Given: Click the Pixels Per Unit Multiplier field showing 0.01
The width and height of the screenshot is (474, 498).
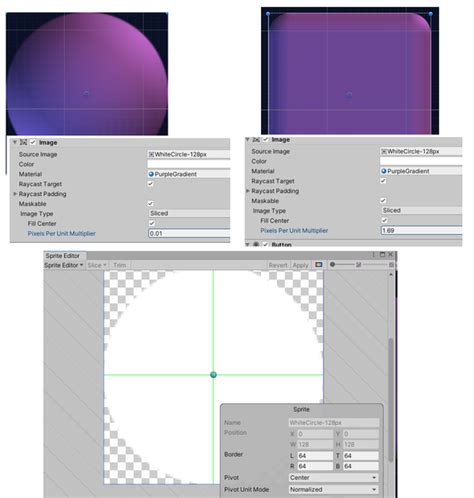Looking at the screenshot, I should [189, 233].
